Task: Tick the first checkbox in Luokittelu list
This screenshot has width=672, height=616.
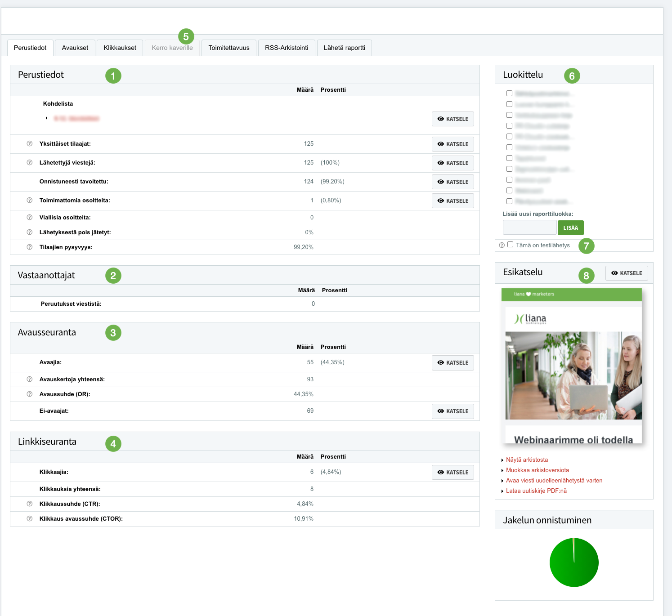Action: click(509, 94)
